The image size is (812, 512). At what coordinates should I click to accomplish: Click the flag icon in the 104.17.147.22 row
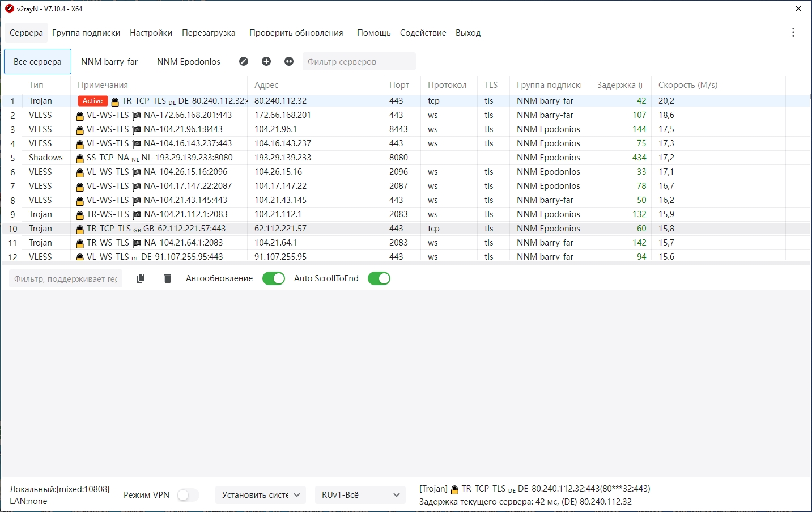coord(137,187)
